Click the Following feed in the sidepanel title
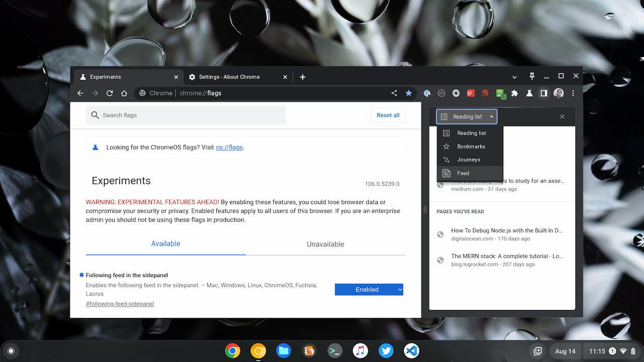Image resolution: width=644 pixels, height=362 pixels. pyautogui.click(x=127, y=276)
